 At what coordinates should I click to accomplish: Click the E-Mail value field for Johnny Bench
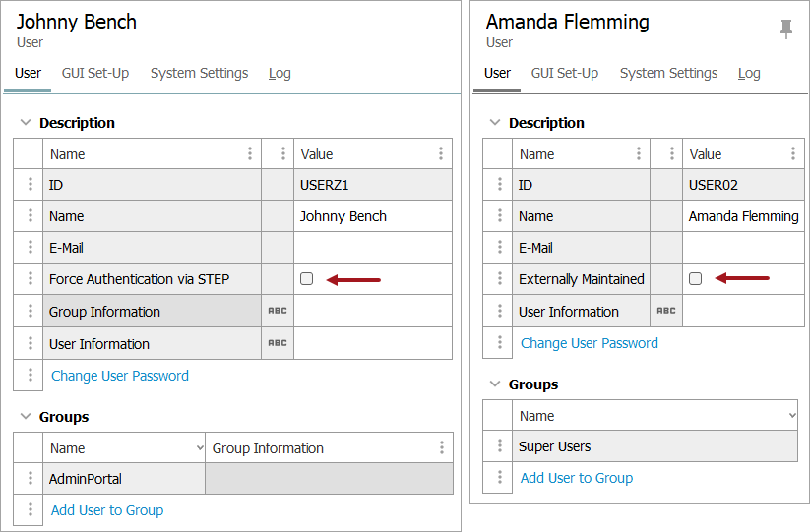point(373,248)
